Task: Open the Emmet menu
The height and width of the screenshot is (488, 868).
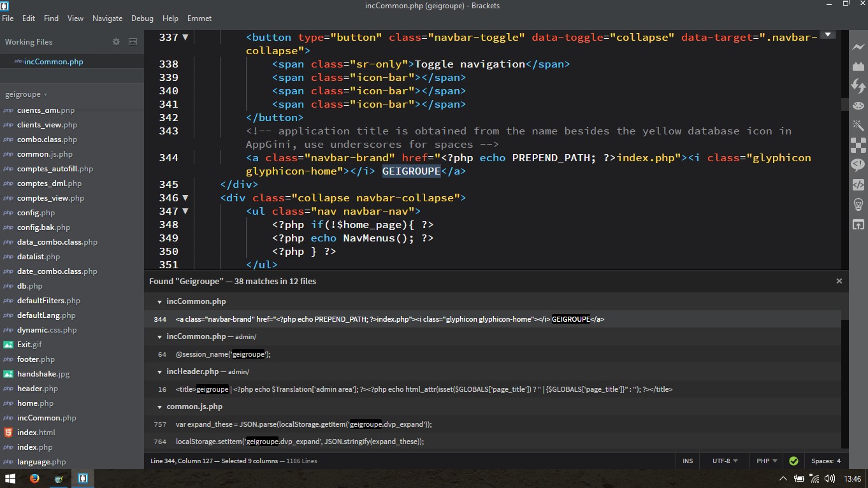Action: (x=199, y=18)
